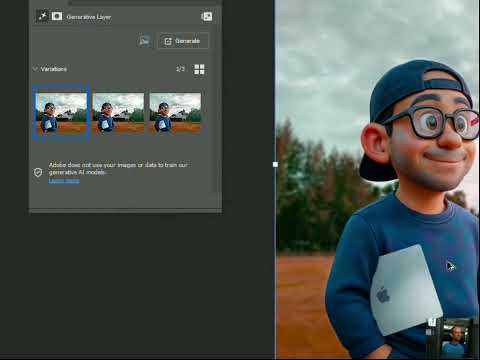The image size is (480, 360).
Task: Select the layer mask icon beside Generative Layer
Action: coord(57,16)
